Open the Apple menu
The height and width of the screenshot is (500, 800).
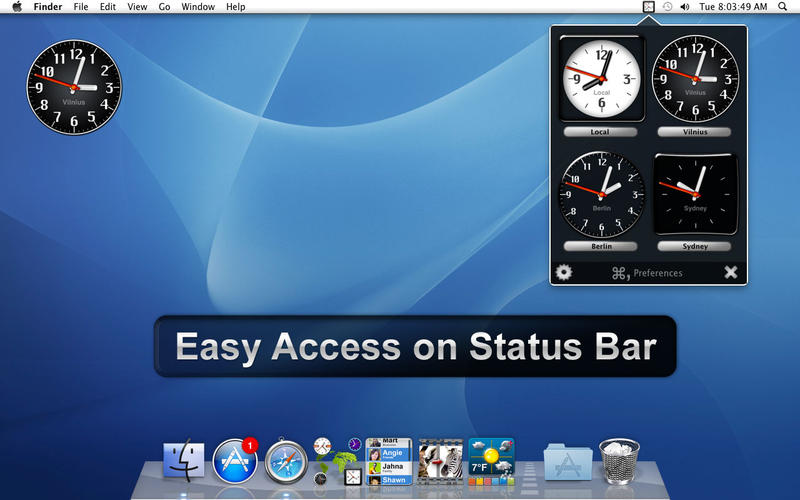[x=17, y=7]
